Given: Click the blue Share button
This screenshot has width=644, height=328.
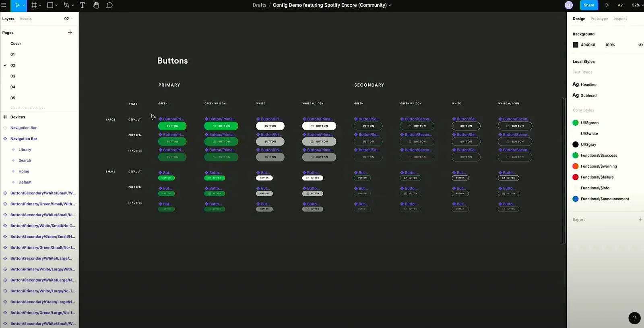Looking at the screenshot, I should point(589,5).
